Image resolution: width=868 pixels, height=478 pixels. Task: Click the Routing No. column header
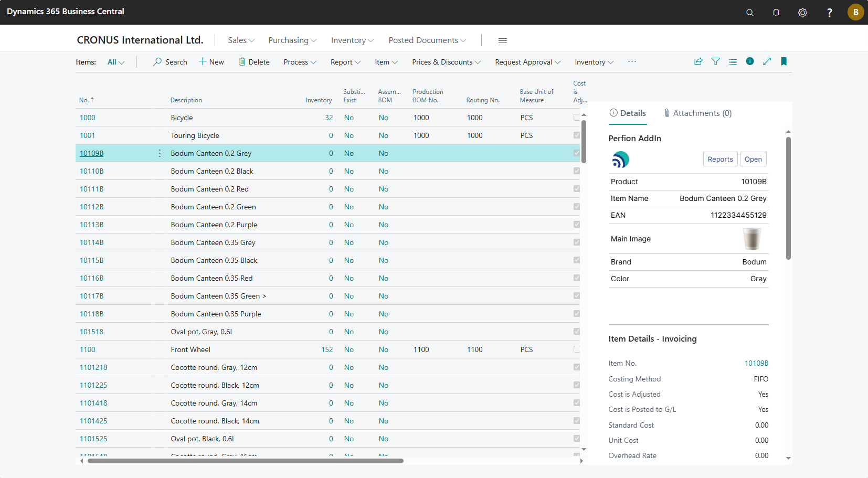tap(483, 100)
